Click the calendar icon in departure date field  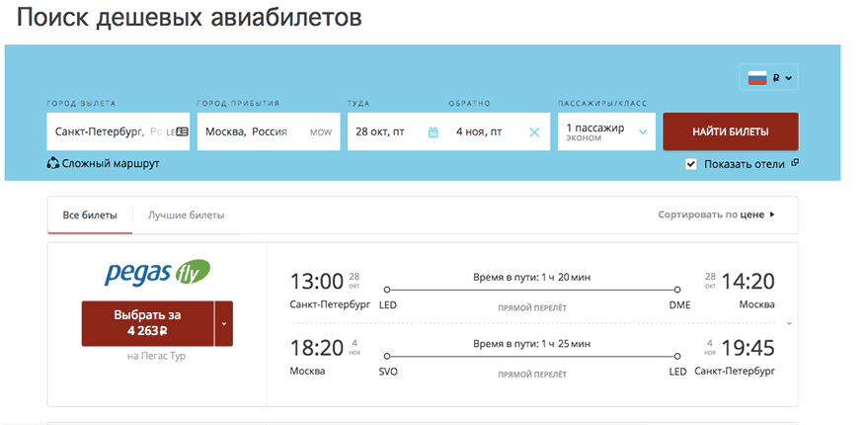point(433,132)
